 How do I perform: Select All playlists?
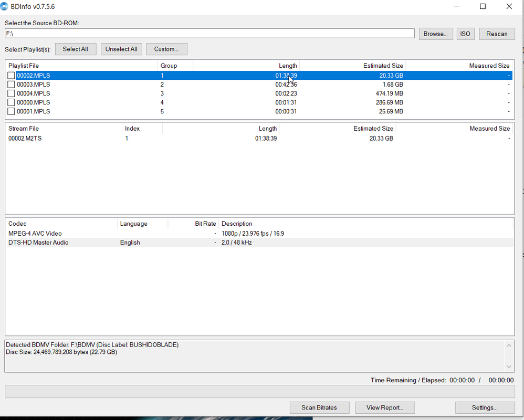tap(76, 49)
